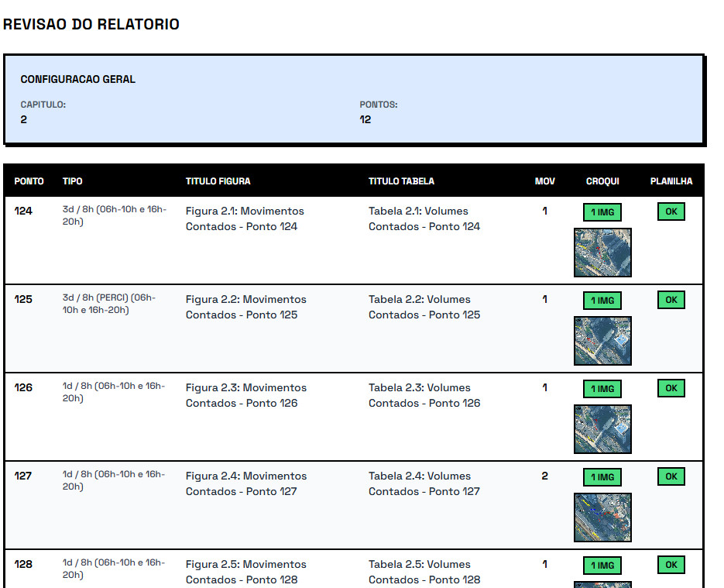
Task: Click the 1 IMG badge for Ponto 125
Action: coord(602,301)
